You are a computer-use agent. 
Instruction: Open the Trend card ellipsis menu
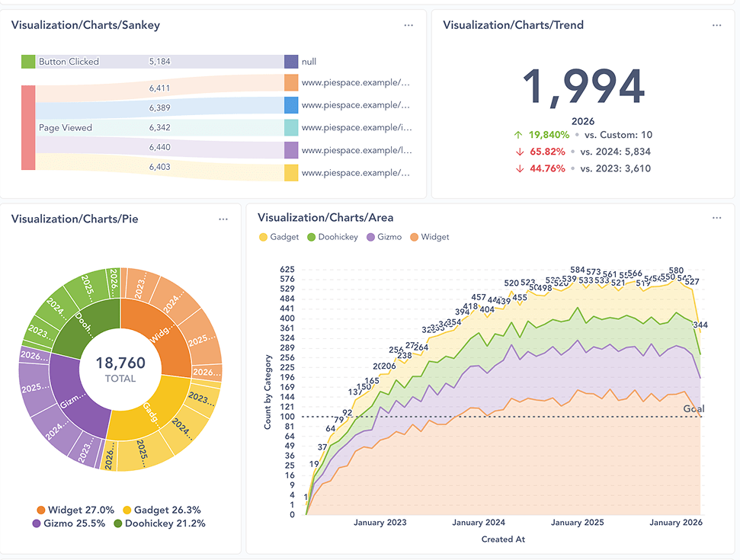pos(716,25)
